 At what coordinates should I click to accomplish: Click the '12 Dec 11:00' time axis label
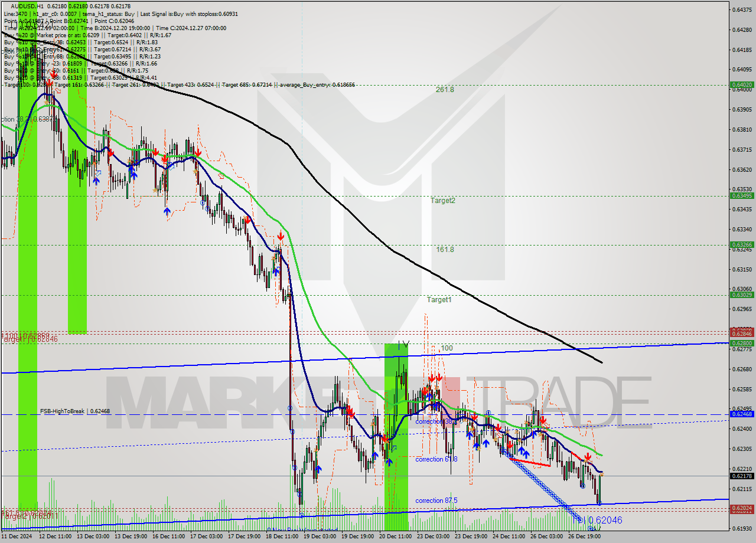(55, 537)
